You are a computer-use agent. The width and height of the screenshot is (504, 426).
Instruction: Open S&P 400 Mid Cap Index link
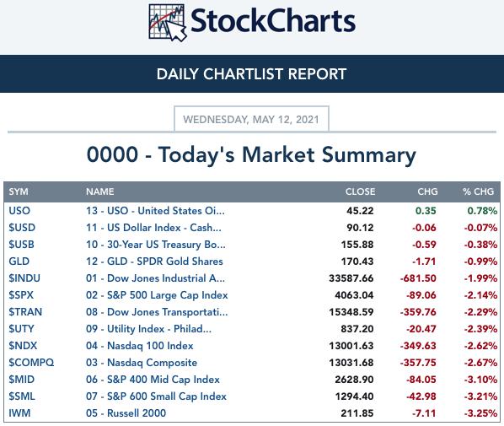click(x=153, y=380)
